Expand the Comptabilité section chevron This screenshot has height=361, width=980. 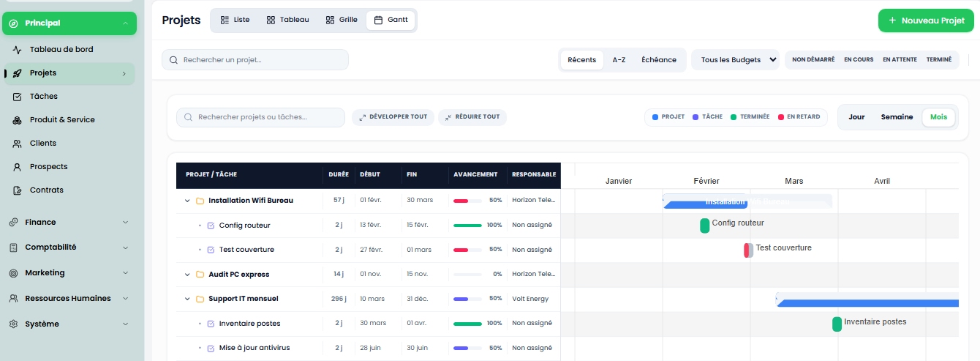[x=125, y=248]
